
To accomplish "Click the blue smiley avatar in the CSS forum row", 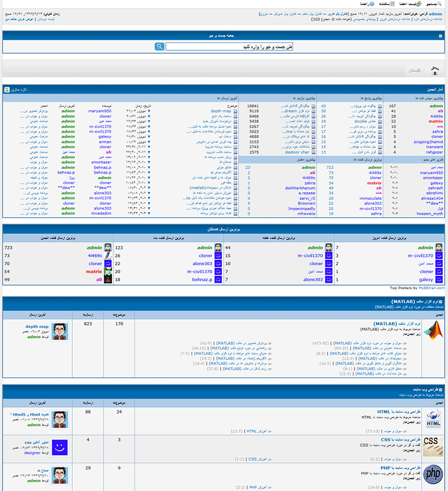I will point(60,447).
